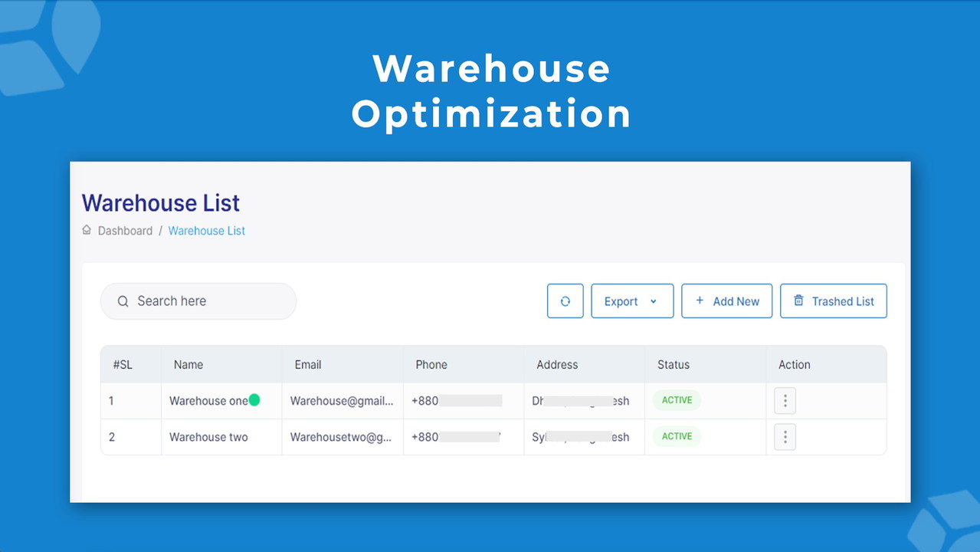Click the Email column header
This screenshot has width=980, height=552.
(x=308, y=365)
